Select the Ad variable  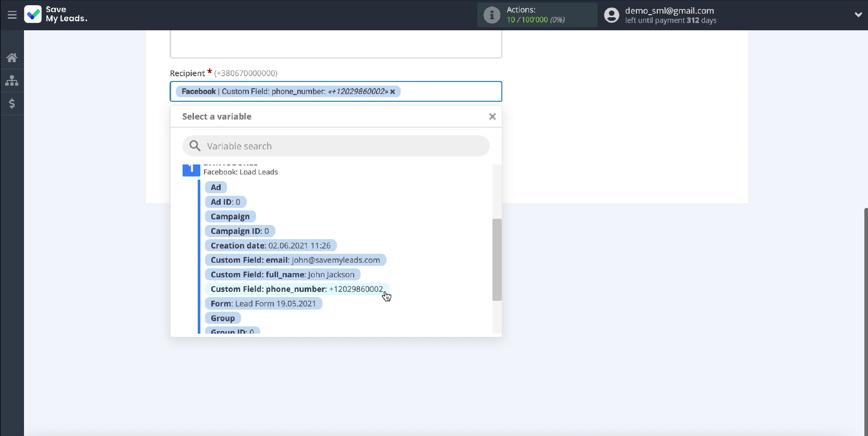(x=216, y=187)
